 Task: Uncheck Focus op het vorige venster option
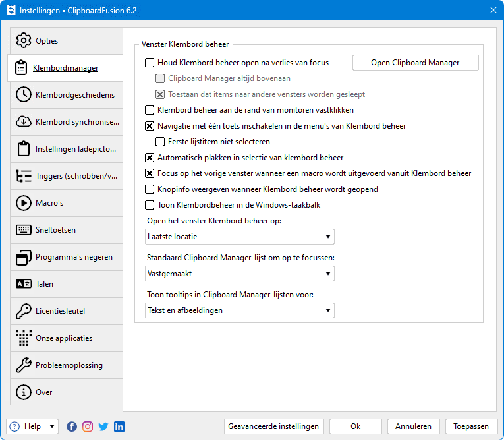click(150, 173)
